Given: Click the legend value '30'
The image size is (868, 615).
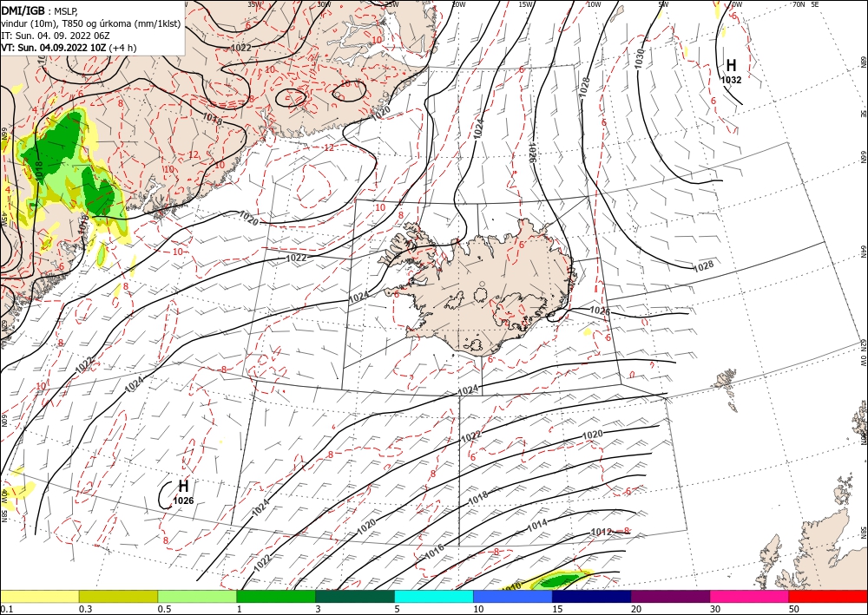Looking at the screenshot, I should 716,609.
